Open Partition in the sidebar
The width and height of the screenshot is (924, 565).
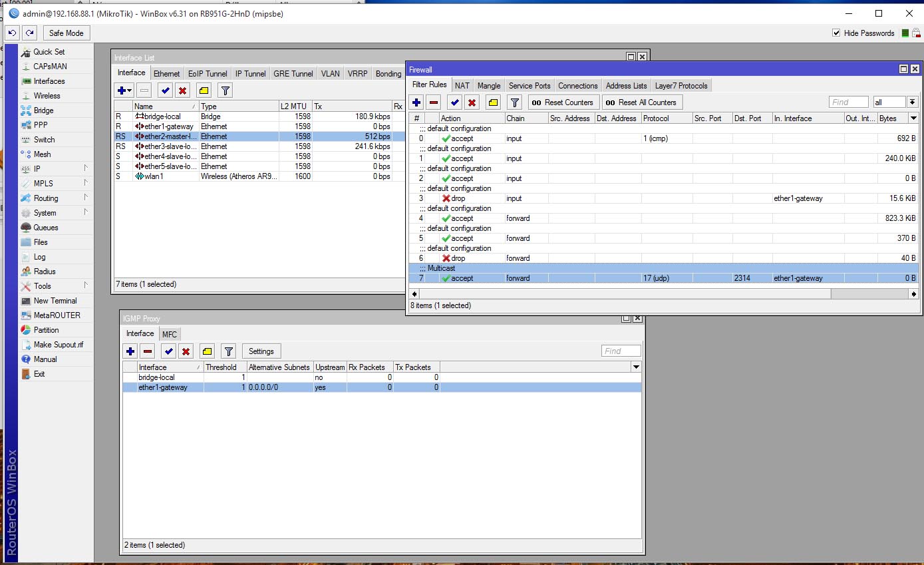tap(46, 330)
